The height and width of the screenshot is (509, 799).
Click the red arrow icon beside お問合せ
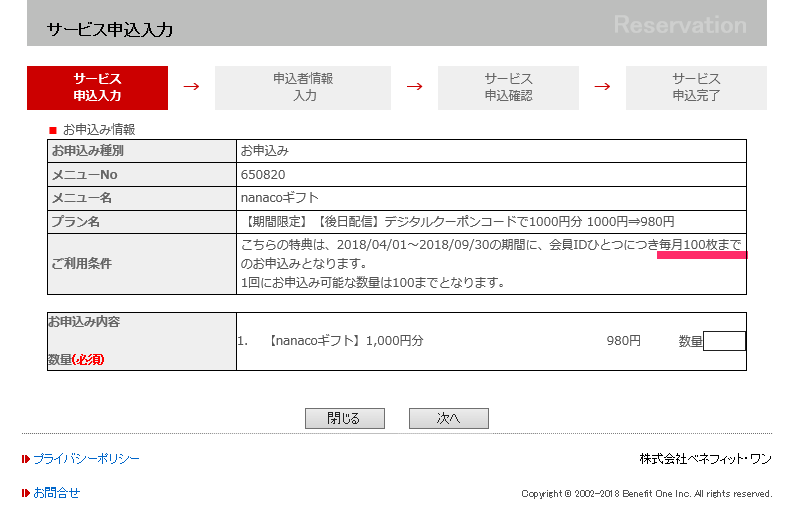tap(26, 493)
